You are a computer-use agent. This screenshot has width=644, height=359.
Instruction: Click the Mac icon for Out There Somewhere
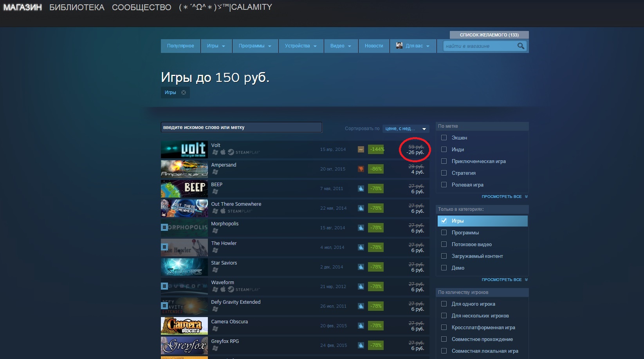point(223,211)
